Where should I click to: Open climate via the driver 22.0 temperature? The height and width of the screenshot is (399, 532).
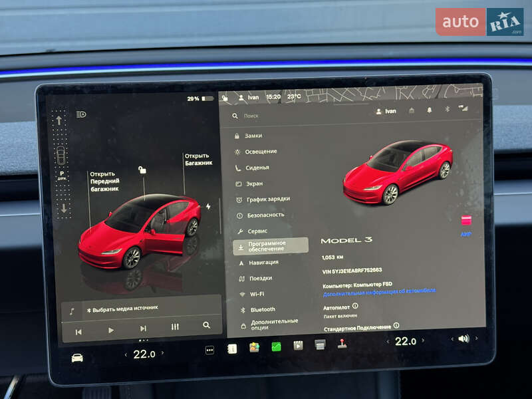click(x=144, y=354)
